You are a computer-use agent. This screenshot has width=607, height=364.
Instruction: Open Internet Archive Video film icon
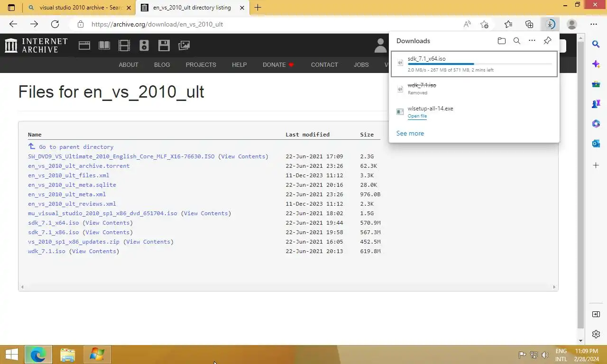tap(124, 45)
